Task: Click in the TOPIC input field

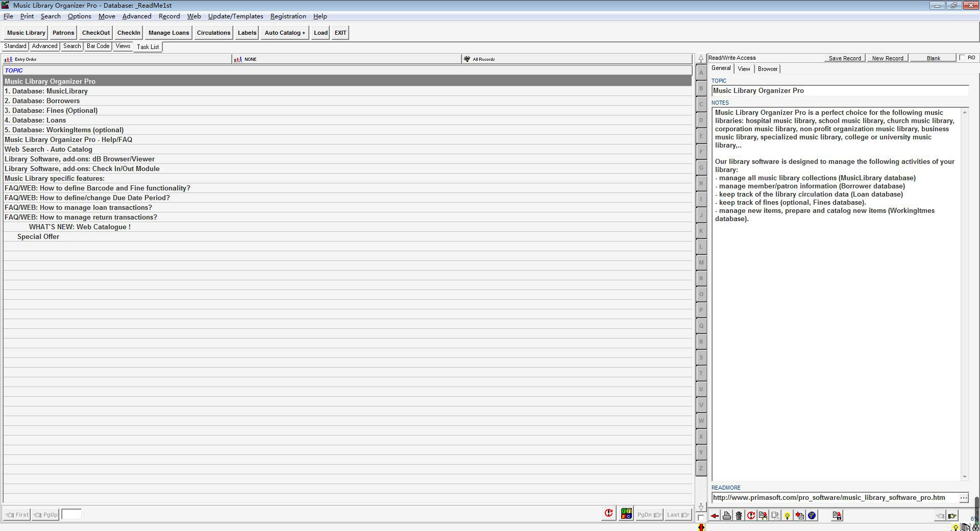Action: (x=840, y=91)
